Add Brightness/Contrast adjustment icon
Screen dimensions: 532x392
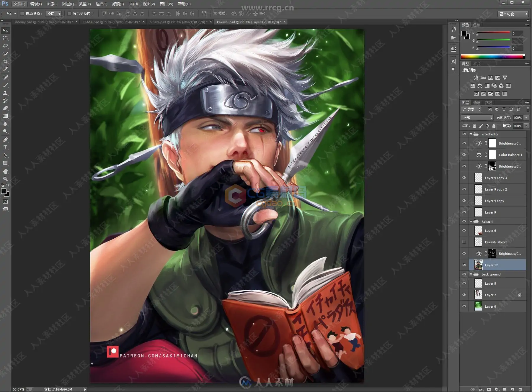[476, 78]
